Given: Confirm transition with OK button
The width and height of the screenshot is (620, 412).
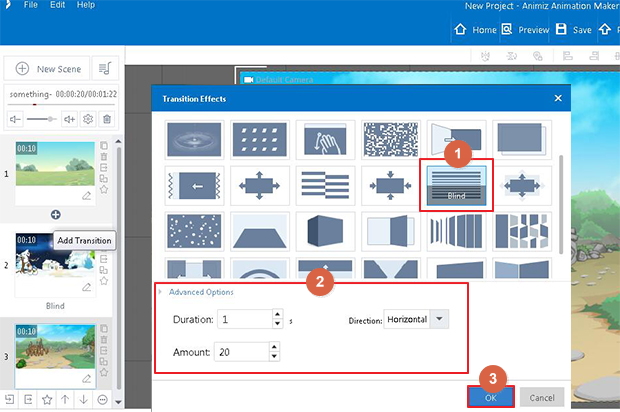Looking at the screenshot, I should [x=491, y=397].
